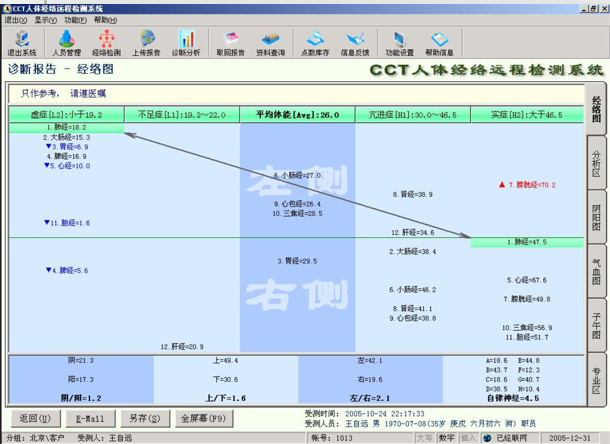The image size is (610, 444).
Task: Start 经络检测 meridian detection
Action: [x=106, y=42]
